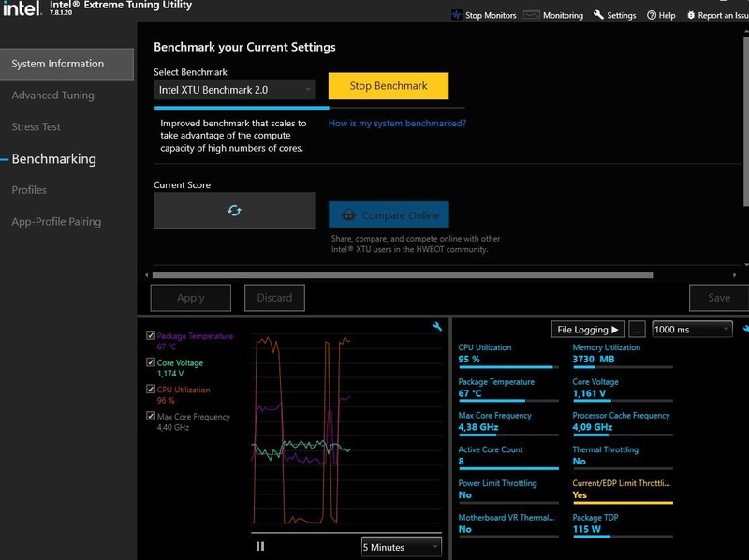Click Package Temperature 67 °C monitor value
749x560 pixels.
pos(470,393)
